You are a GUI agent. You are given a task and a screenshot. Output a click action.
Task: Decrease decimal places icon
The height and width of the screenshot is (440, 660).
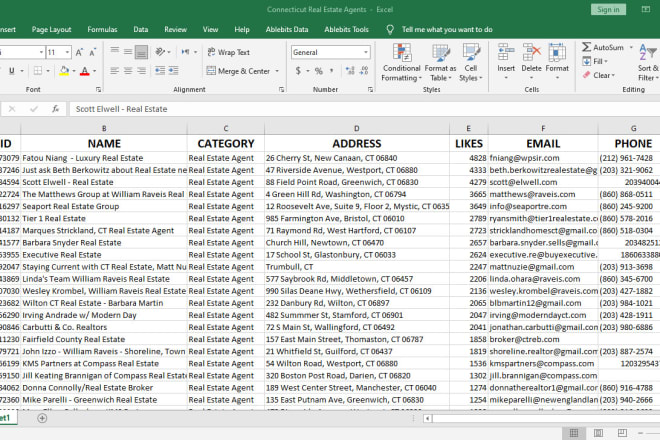(x=364, y=71)
